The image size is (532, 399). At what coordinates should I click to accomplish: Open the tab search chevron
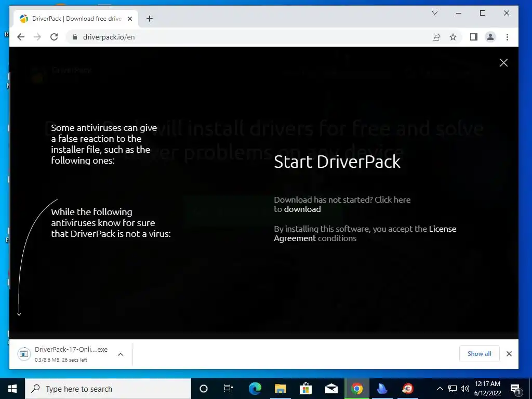(435, 13)
